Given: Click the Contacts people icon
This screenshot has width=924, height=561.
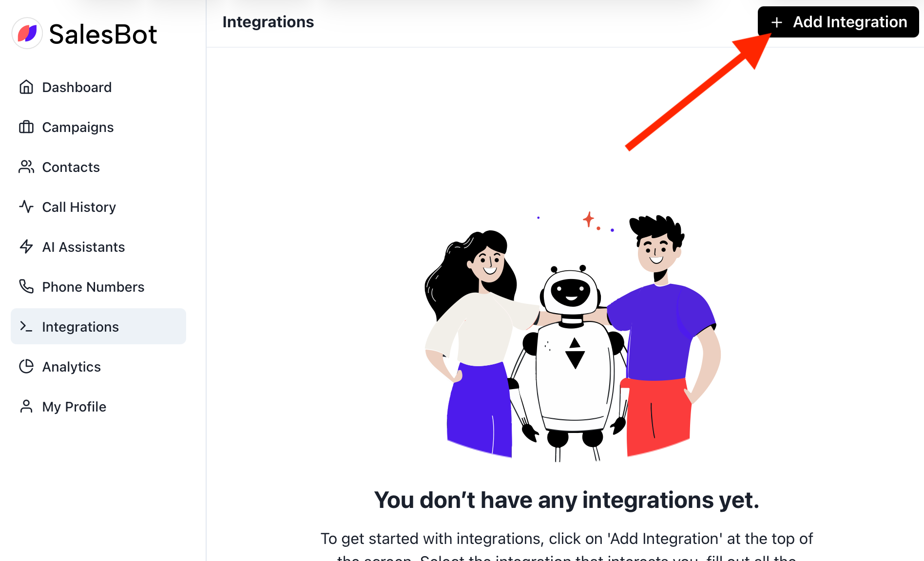Looking at the screenshot, I should click(x=26, y=167).
